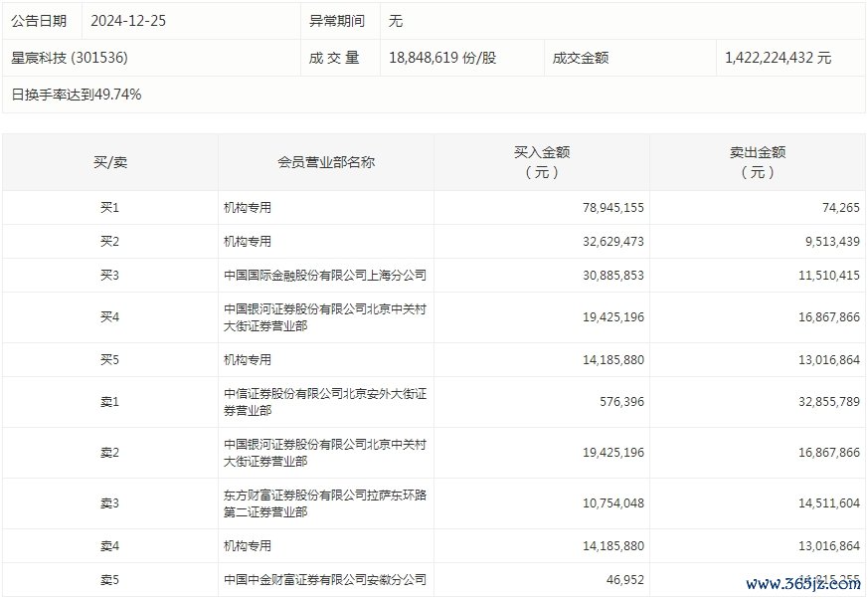Select 16,867,866 in the 卖2 row
Screen dimensions: 868x599
[828, 453]
